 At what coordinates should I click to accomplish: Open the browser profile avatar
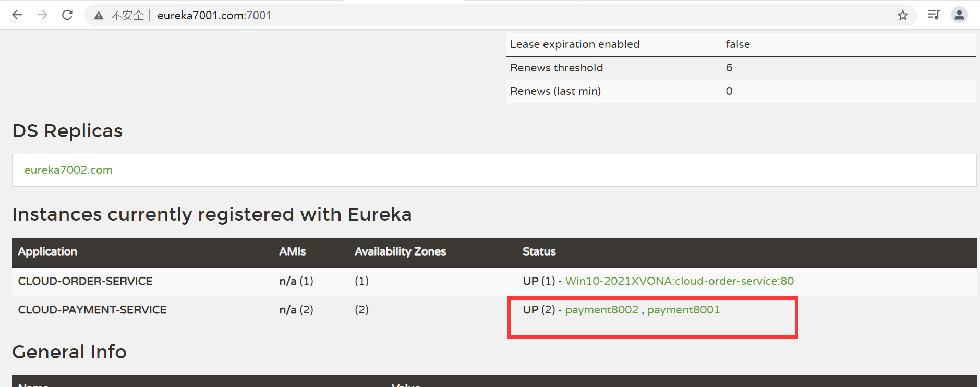[959, 15]
